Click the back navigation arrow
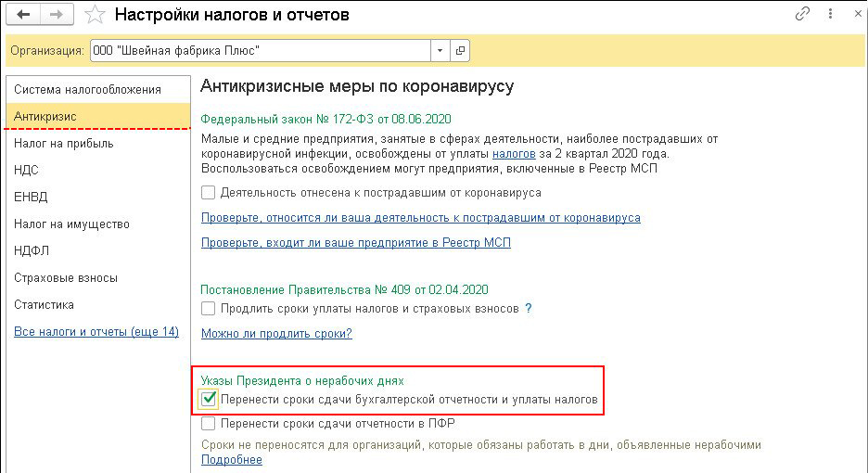The width and height of the screenshot is (868, 473). pyautogui.click(x=24, y=15)
